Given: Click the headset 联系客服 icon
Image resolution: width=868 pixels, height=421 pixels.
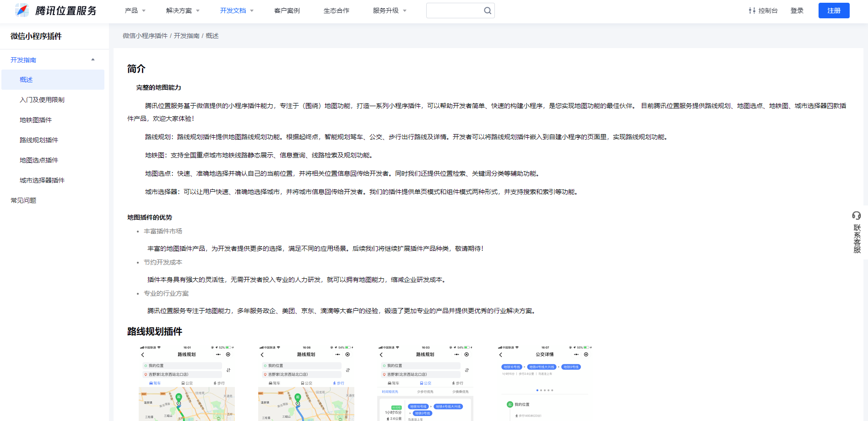Looking at the screenshot, I should pyautogui.click(x=857, y=216).
